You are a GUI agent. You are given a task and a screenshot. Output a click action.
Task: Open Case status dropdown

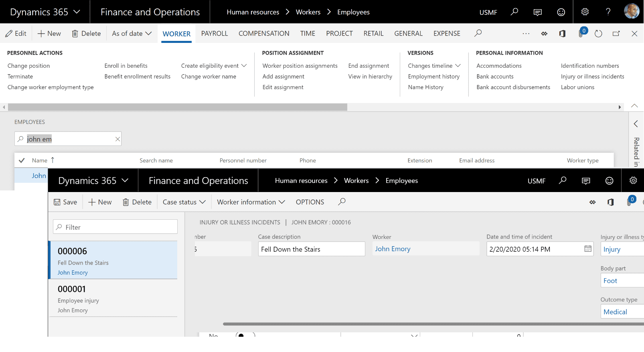pos(184,202)
